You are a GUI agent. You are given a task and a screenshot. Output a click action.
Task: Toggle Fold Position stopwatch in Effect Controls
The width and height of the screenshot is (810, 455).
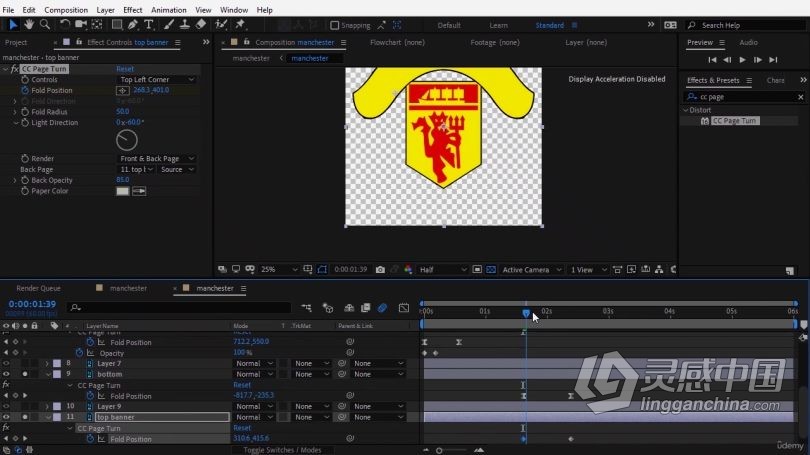point(25,90)
